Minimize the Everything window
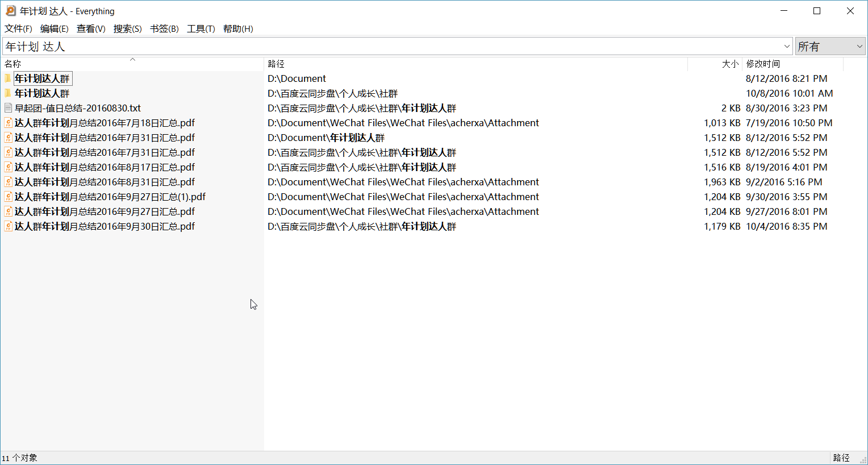This screenshot has height=465, width=868. point(784,11)
